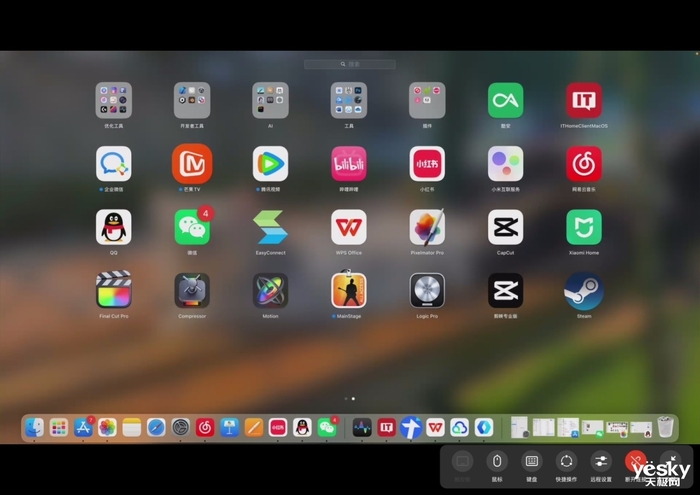Viewport: 700px width, 495px height.
Task: Launch MainStage from Launchpad
Action: [349, 290]
